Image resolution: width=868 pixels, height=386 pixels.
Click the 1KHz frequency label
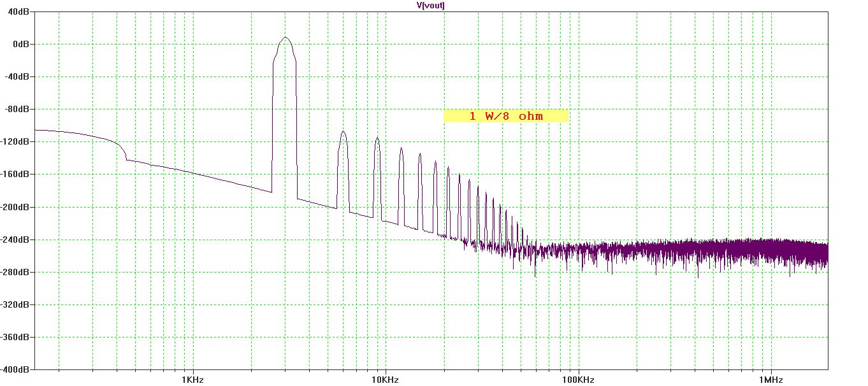pyautogui.click(x=192, y=380)
